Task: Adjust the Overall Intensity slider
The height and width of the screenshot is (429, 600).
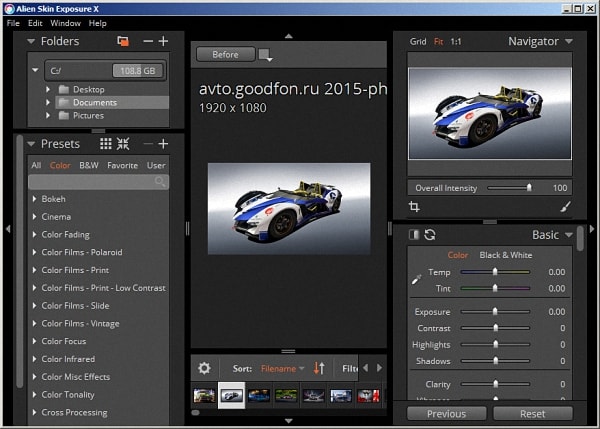Action: coord(529,187)
